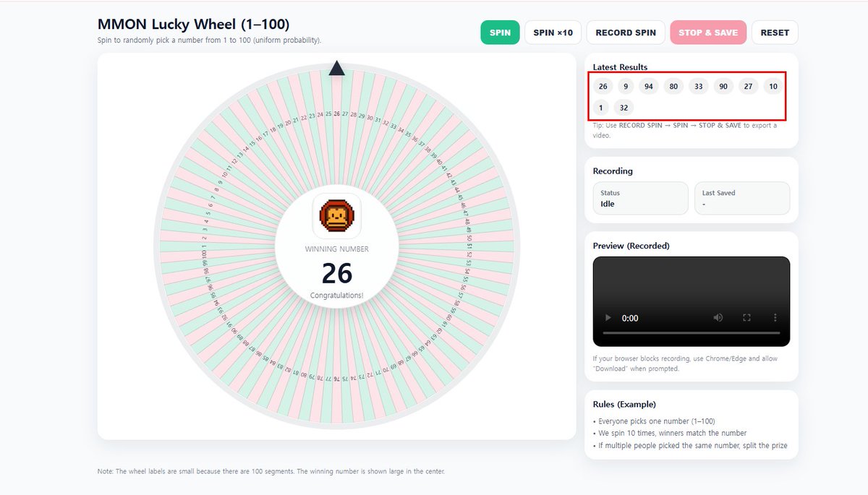Click the preview video progress bar

(x=691, y=332)
